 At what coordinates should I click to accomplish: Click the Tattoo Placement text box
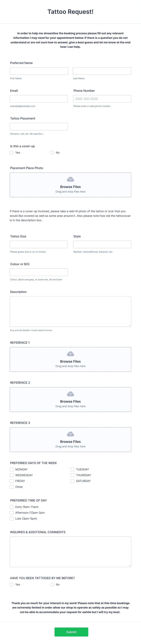39,126
